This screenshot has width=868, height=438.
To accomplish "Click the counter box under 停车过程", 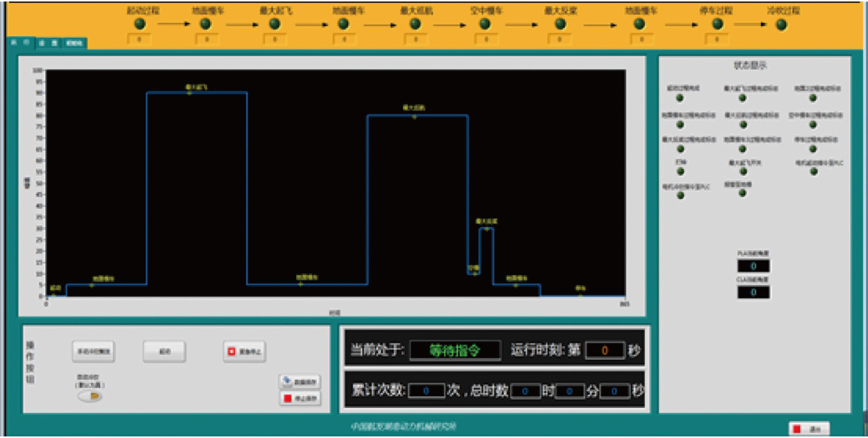I will click(717, 40).
